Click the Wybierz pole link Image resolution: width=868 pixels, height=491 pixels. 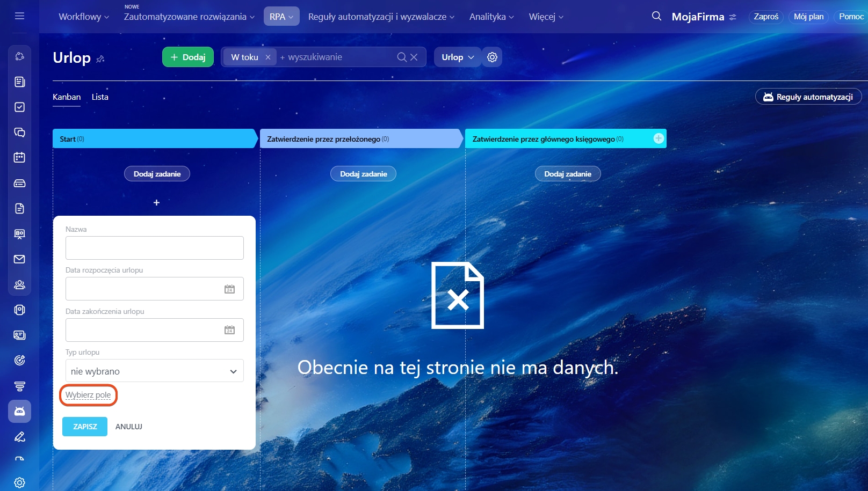click(88, 395)
